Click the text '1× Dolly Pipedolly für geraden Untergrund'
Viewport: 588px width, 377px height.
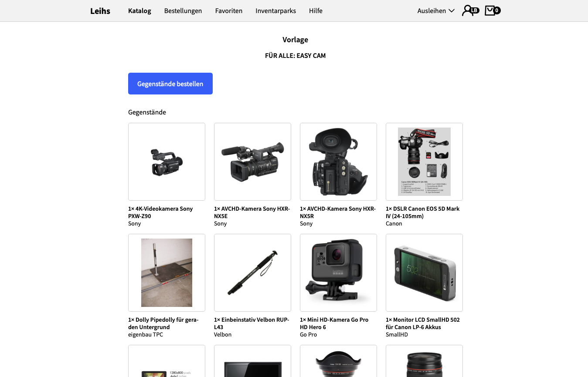point(163,323)
